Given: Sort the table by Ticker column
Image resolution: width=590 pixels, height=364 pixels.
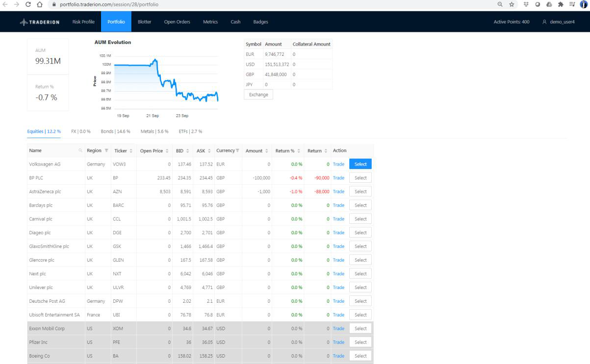Looking at the screenshot, I should click(x=123, y=151).
